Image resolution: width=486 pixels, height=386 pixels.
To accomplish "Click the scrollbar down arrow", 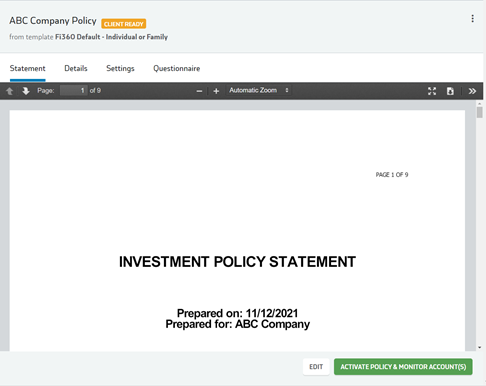I will tap(479, 347).
